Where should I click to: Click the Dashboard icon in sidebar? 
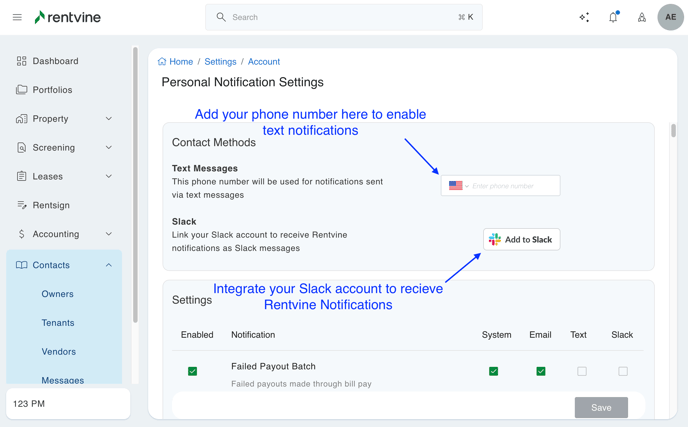(21, 61)
